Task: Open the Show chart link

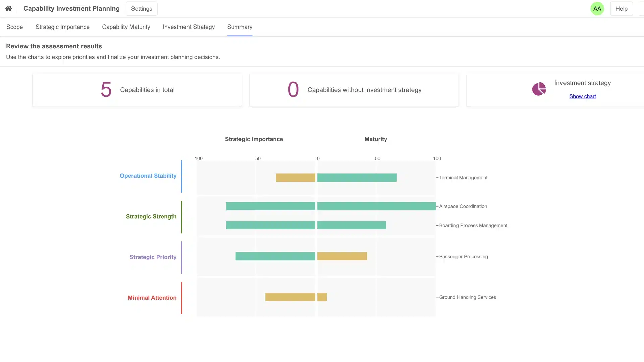Action: point(582,96)
